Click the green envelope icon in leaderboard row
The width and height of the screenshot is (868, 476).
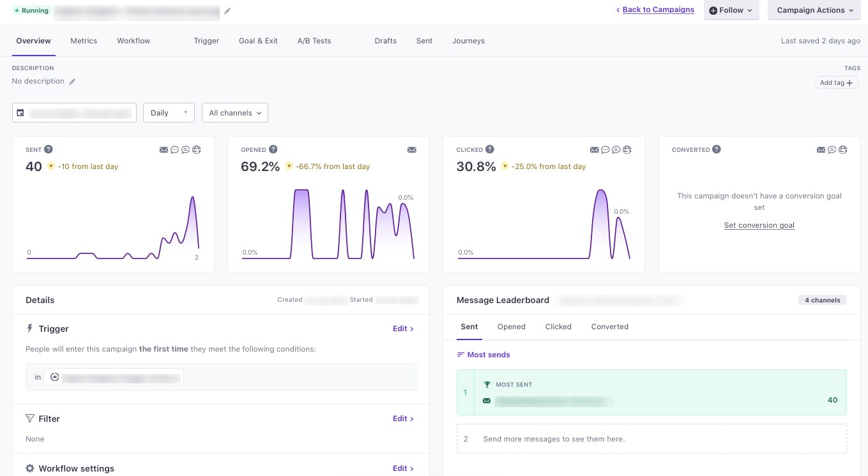(x=487, y=401)
